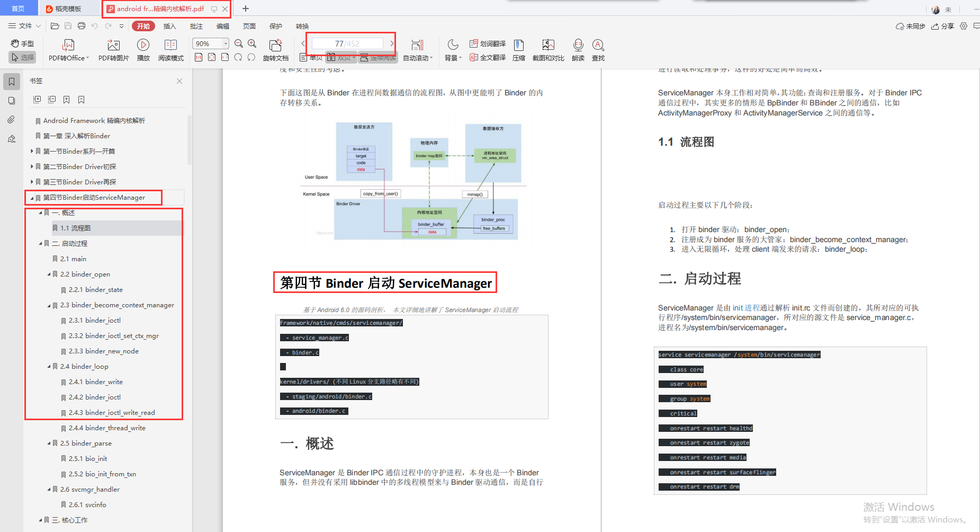Viewport: 980px width, 532px height.
Task: Collapse 第四节Binder启动ServiceManager bookmark
Action: point(31,197)
